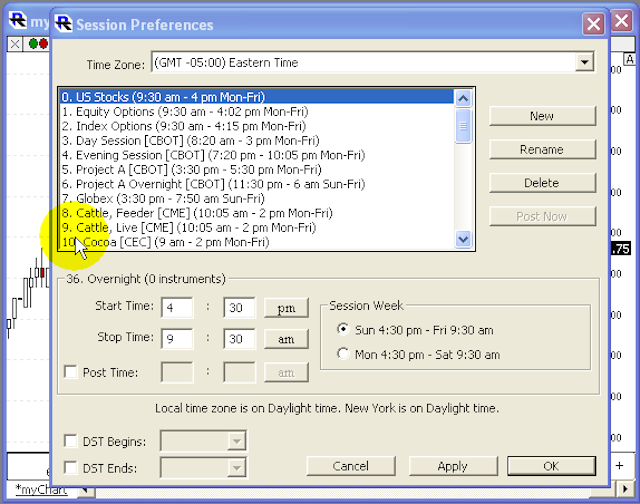Expand the DST Ends dropdown
Viewport: 640px width, 504px height.
coord(236,467)
